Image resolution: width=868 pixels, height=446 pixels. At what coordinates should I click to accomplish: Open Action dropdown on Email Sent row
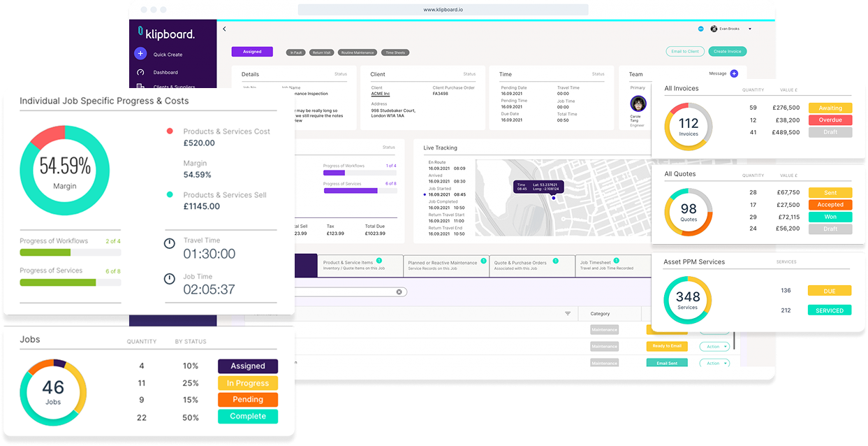714,364
